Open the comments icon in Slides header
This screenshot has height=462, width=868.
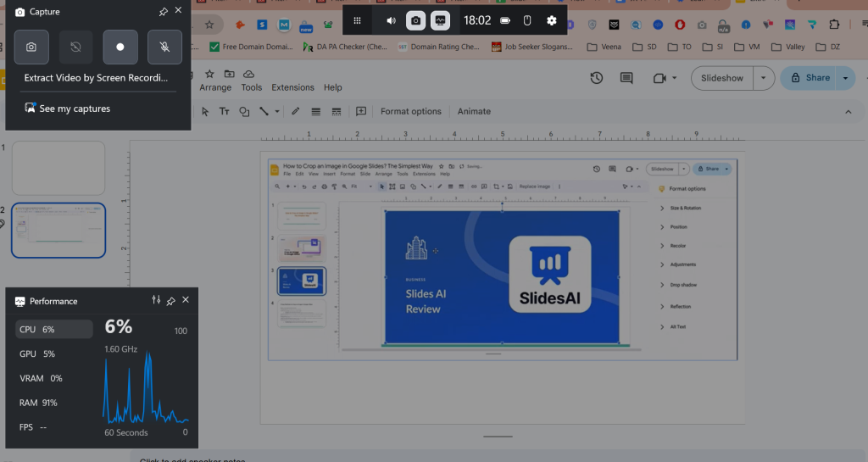pos(626,78)
